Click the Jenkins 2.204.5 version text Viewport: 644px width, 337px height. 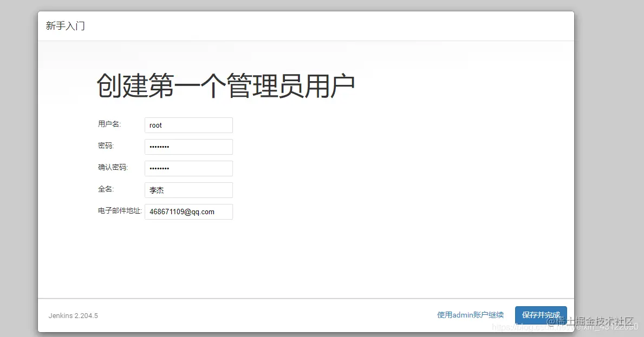(x=73, y=316)
